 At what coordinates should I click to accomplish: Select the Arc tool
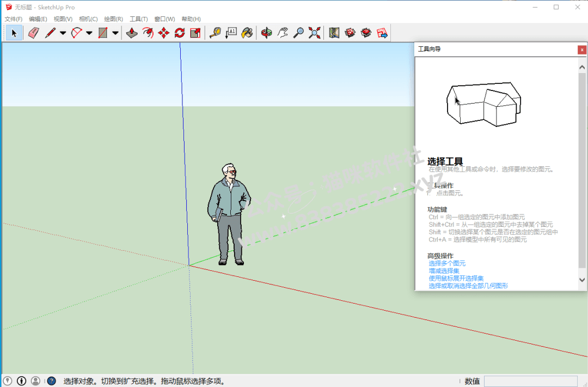click(x=77, y=33)
